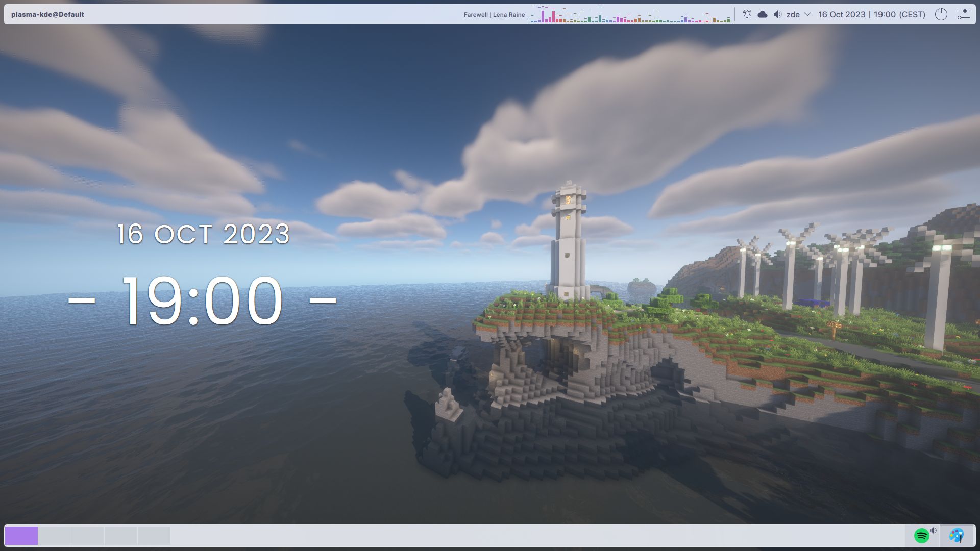Screen dimensions: 980x551
Task: Switch to the fifth virtual desktop in the pager
Action: tap(154, 536)
